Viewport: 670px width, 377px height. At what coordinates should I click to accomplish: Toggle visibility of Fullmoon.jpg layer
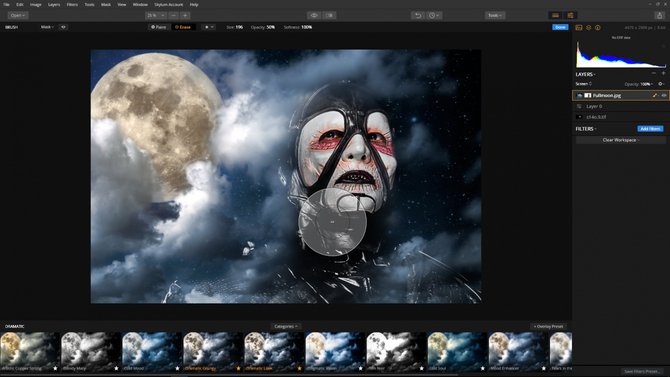pyautogui.click(x=664, y=95)
